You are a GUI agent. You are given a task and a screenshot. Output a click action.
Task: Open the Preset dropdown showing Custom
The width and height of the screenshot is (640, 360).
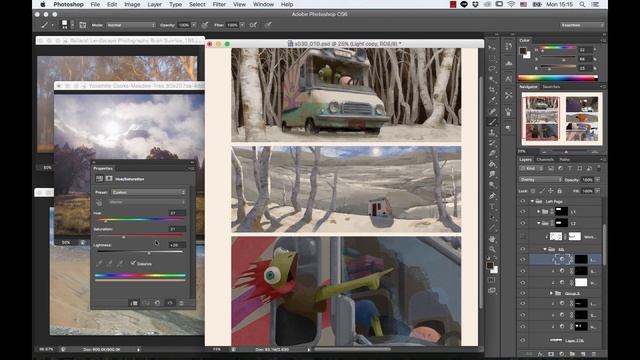click(x=149, y=192)
